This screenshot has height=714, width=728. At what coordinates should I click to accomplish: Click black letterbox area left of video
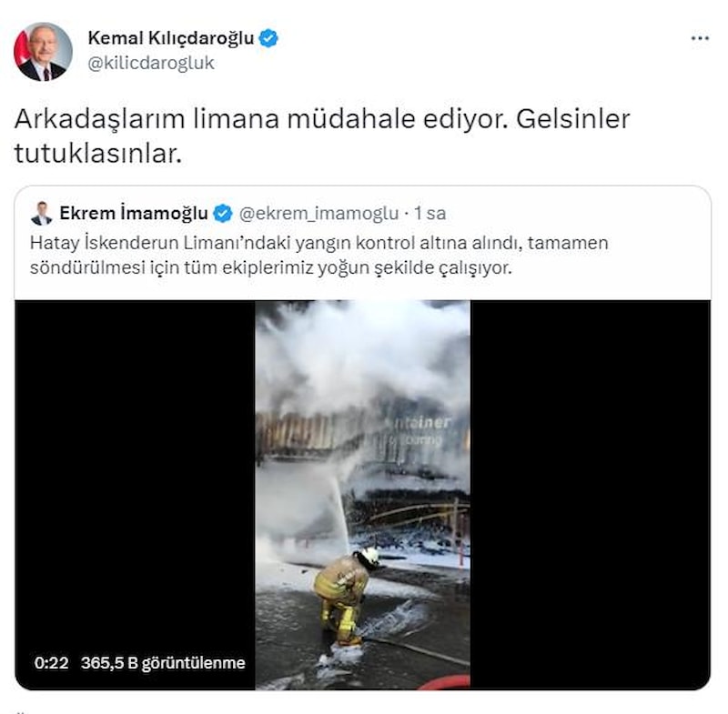135,464
